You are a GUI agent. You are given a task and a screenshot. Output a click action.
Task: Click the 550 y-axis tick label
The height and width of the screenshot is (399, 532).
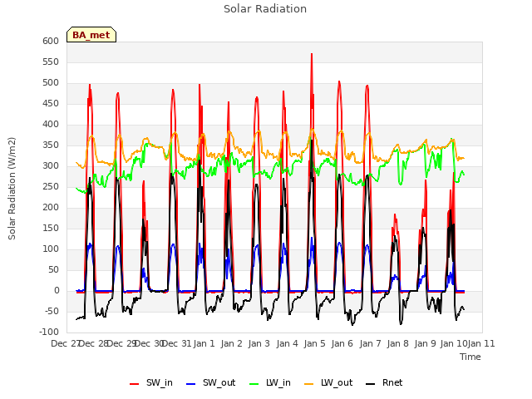(51, 62)
